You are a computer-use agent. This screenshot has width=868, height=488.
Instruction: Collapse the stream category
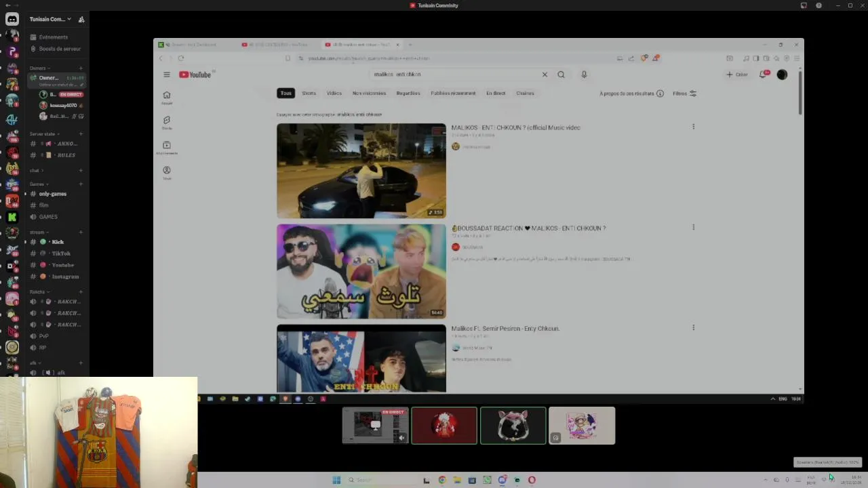click(39, 232)
